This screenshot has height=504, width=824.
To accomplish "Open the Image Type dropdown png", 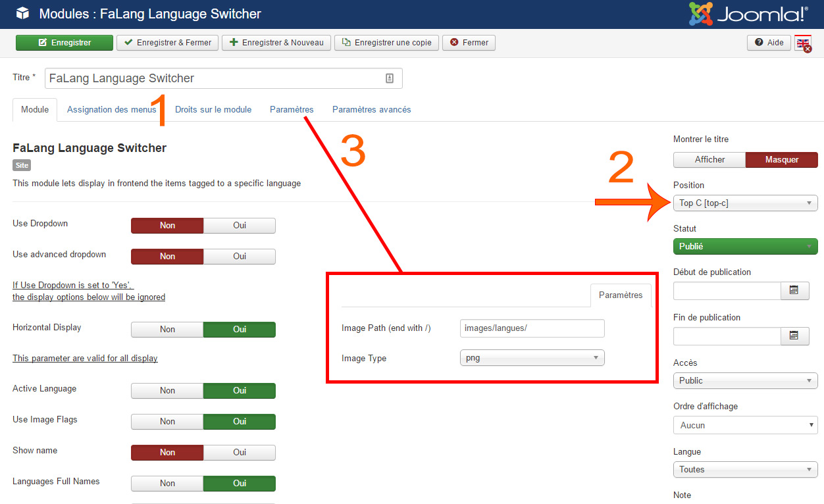I will coord(532,358).
